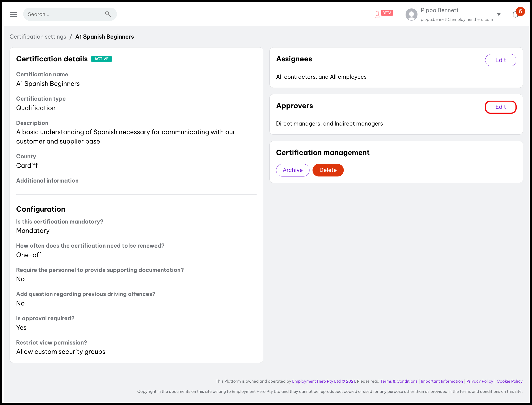
Task: Open the beta features flask icon
Action: [x=378, y=15]
